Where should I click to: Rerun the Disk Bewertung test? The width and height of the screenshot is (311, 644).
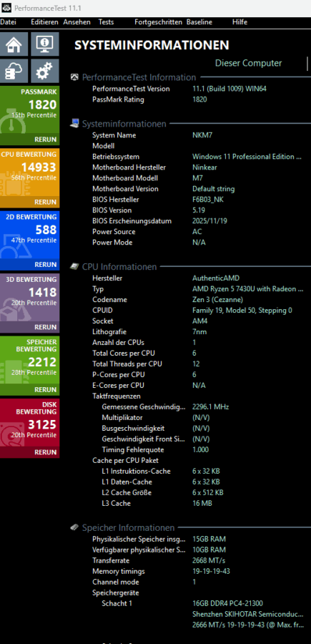pyautogui.click(x=46, y=452)
